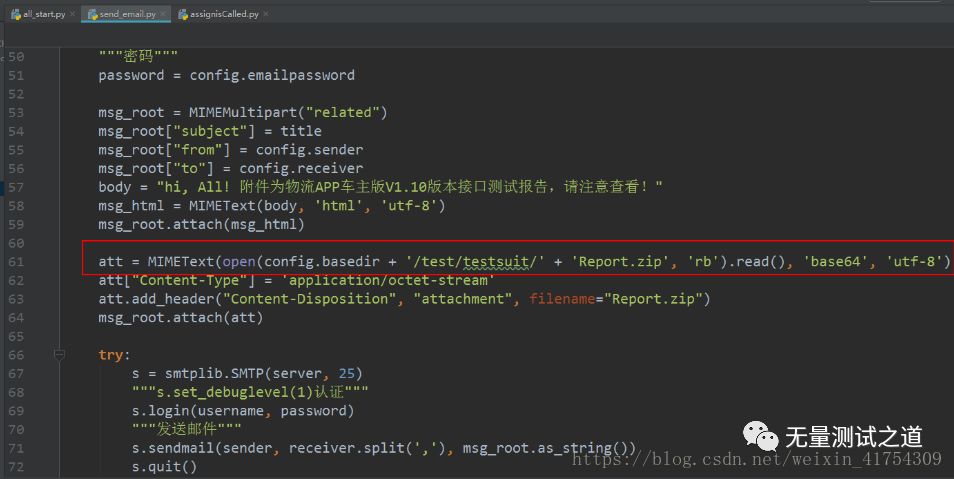Collapse the try block fold marker
The width and height of the screenshot is (954, 479).
click(59, 355)
